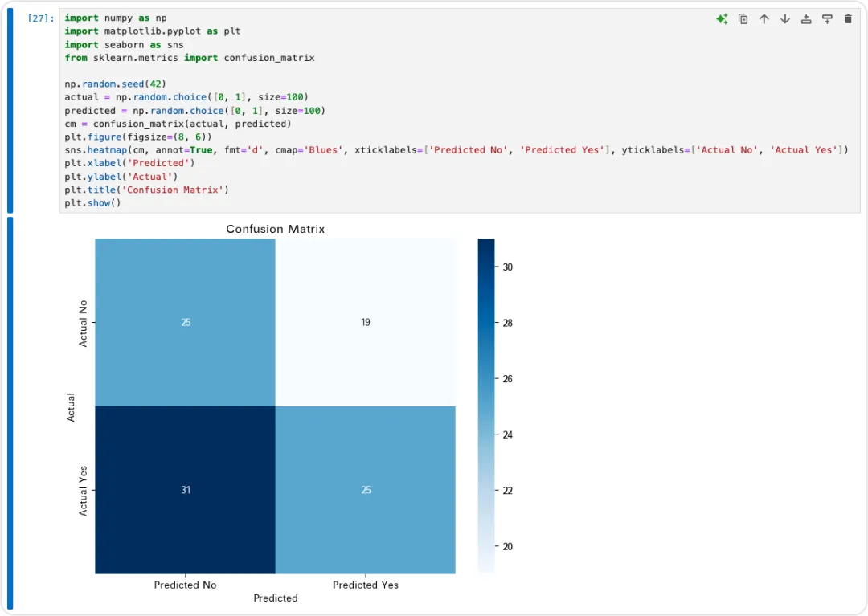This screenshot has width=868, height=616.
Task: Click the 'Predicted' x-axis title
Action: (276, 598)
